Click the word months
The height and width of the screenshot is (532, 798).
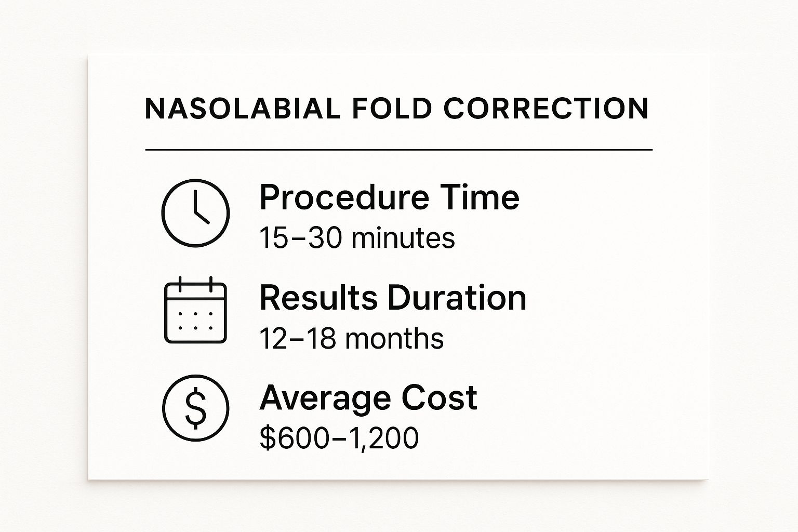click(x=394, y=339)
